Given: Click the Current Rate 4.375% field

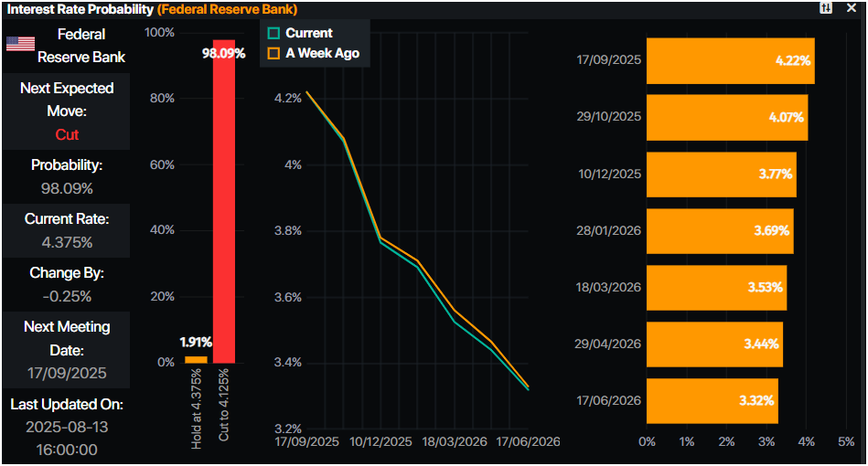Looking at the screenshot, I should pos(67,231).
